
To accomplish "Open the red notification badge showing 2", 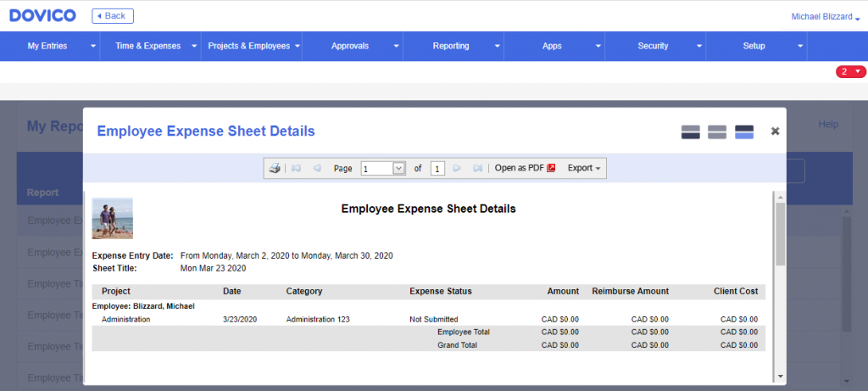I will click(851, 71).
